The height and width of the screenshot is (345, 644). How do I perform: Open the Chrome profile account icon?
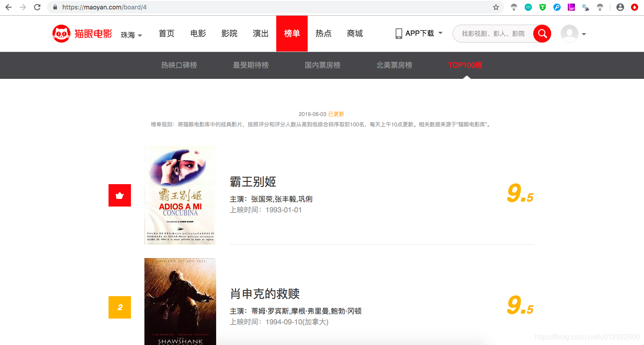[620, 7]
